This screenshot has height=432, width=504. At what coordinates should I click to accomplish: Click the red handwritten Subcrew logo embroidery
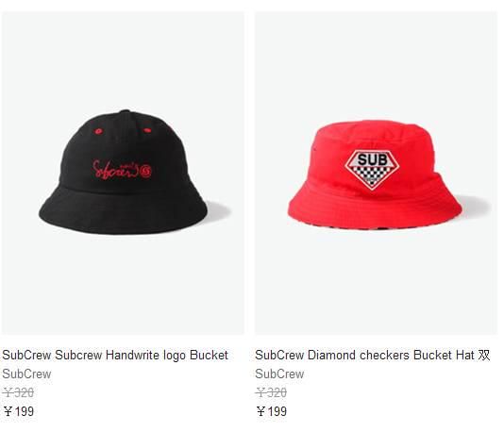tap(122, 169)
